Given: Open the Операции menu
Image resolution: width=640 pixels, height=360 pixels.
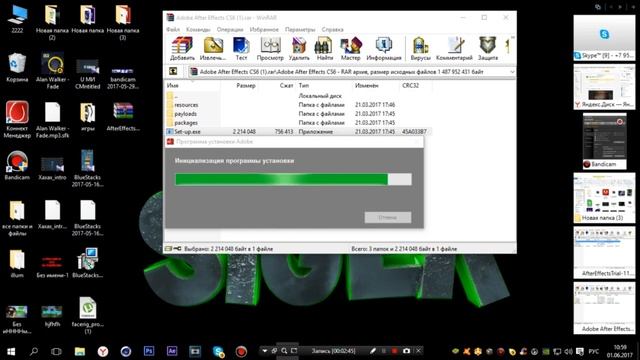Looking at the screenshot, I should [x=230, y=29].
